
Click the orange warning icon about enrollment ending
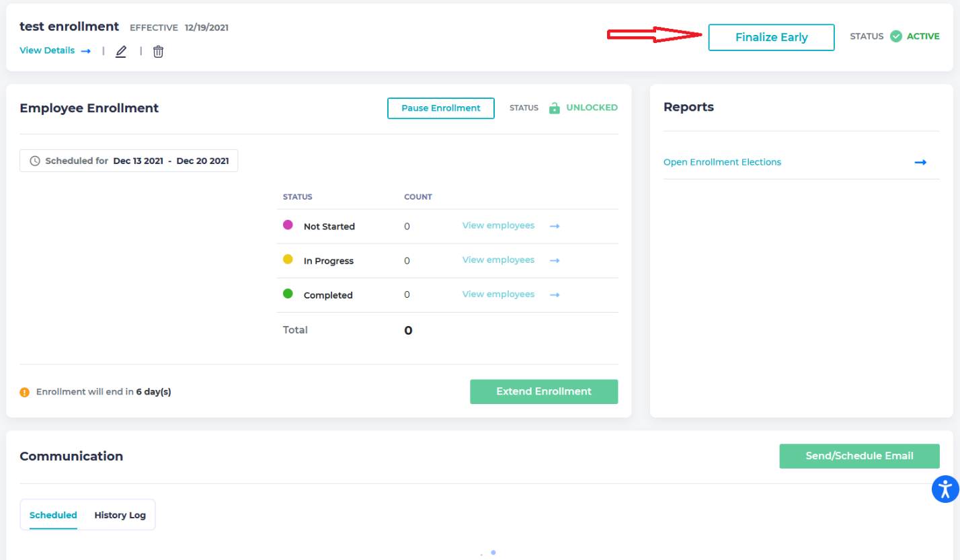click(24, 391)
